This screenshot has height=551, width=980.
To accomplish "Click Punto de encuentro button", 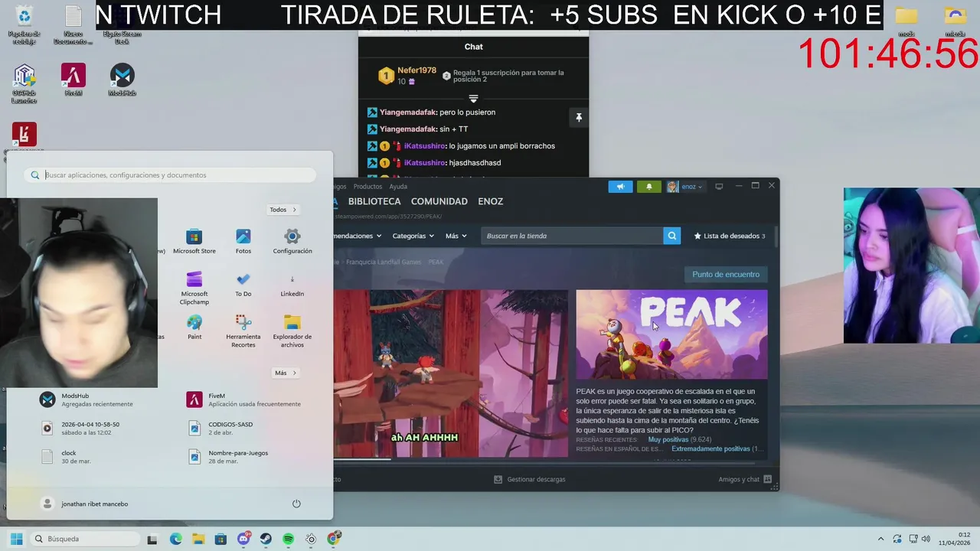I will pyautogui.click(x=726, y=274).
